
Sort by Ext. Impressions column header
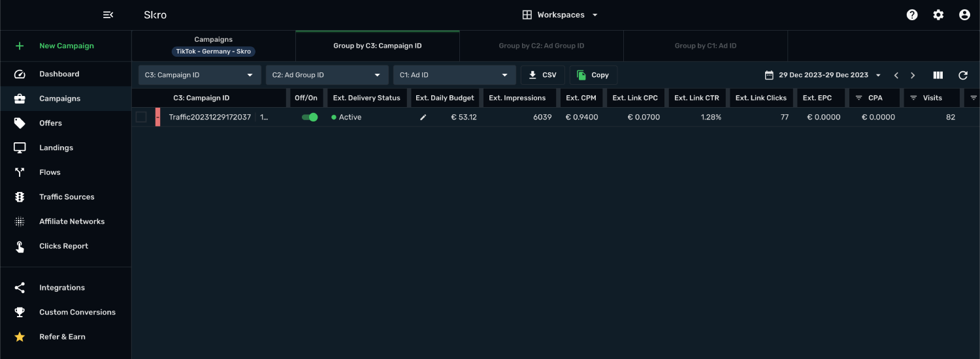pyautogui.click(x=517, y=98)
